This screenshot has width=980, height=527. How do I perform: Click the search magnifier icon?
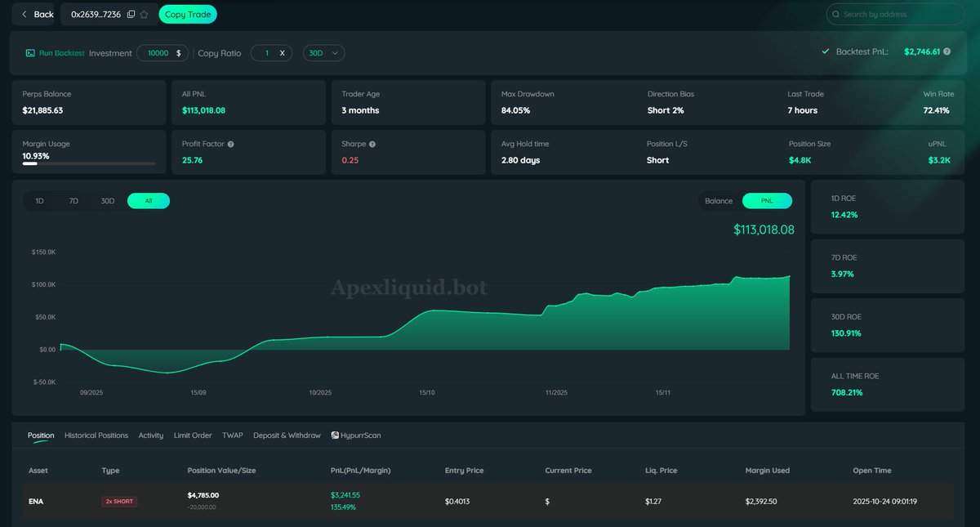[x=835, y=14]
